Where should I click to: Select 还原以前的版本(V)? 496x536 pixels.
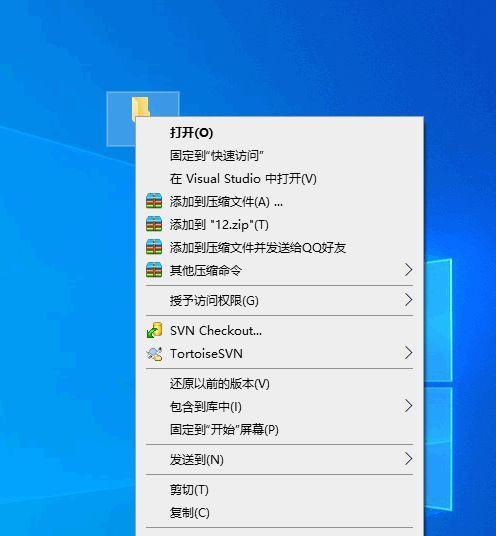point(279,384)
